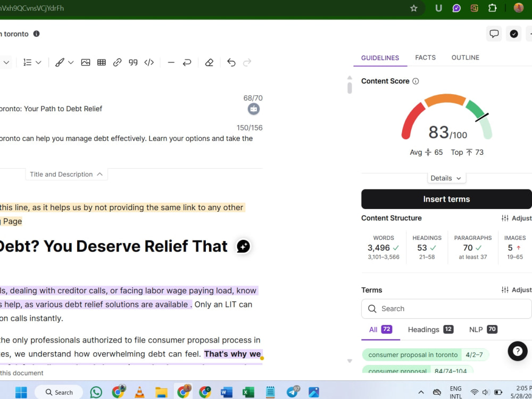The image size is (532, 399).
Task: Click the U browser extension icon
Action: click(438, 8)
